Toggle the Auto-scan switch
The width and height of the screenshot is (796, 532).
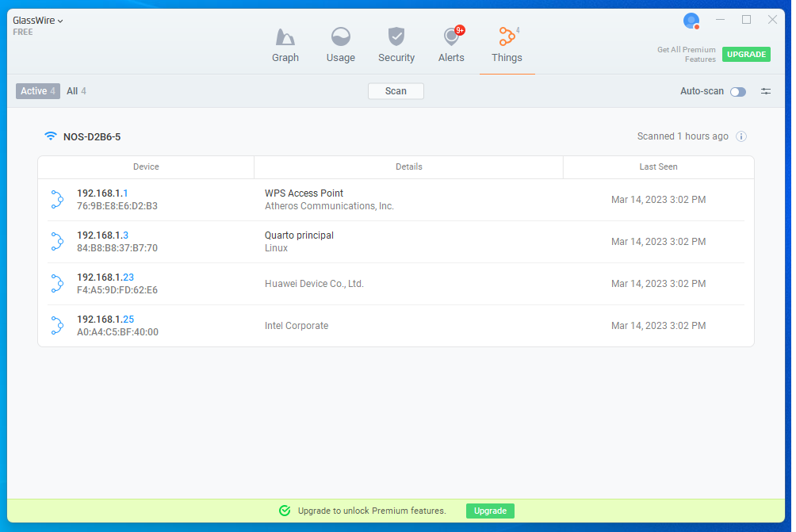[738, 92]
